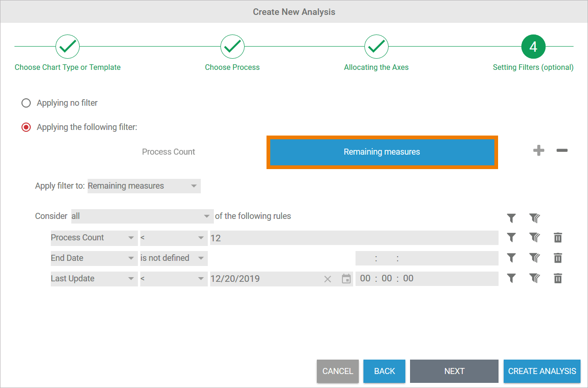The height and width of the screenshot is (388, 588).
Task: Open Apply filter to dropdown
Action: [x=144, y=186]
